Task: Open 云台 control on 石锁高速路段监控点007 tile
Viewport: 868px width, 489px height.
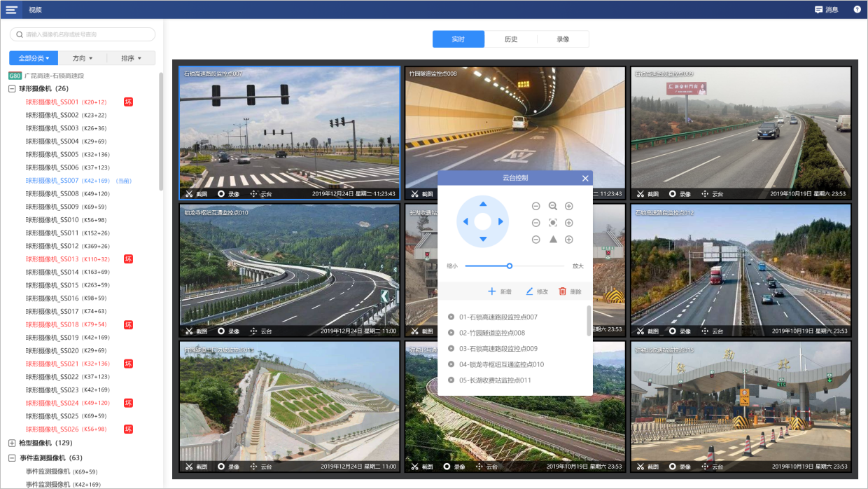Action: (x=261, y=194)
